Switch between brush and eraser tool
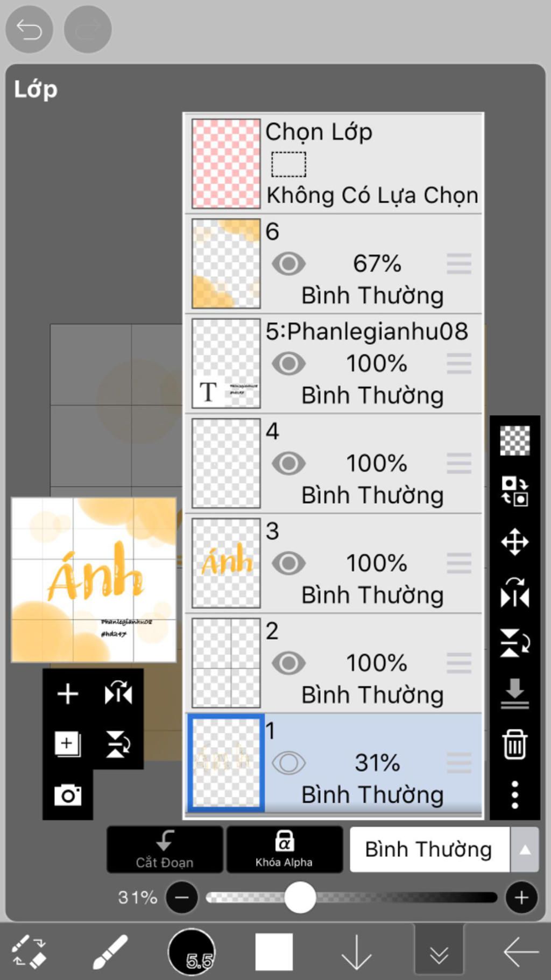Screen dimensions: 551x980 [29, 952]
